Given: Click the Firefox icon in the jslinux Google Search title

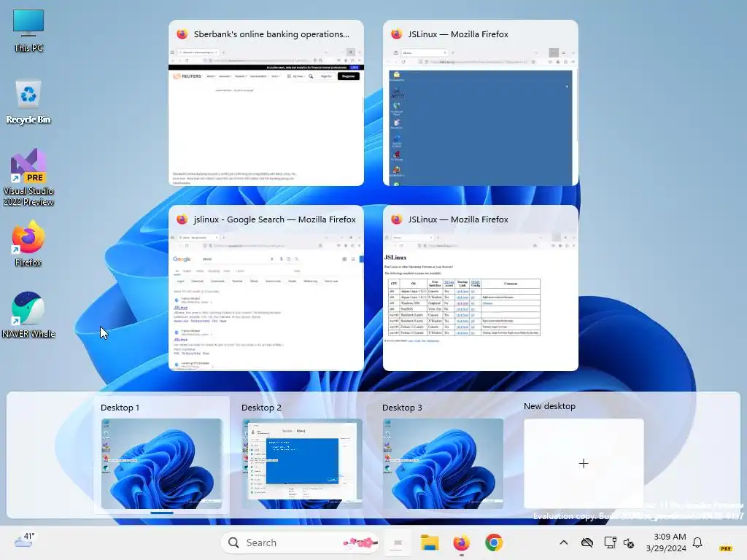Looking at the screenshot, I should 182,219.
